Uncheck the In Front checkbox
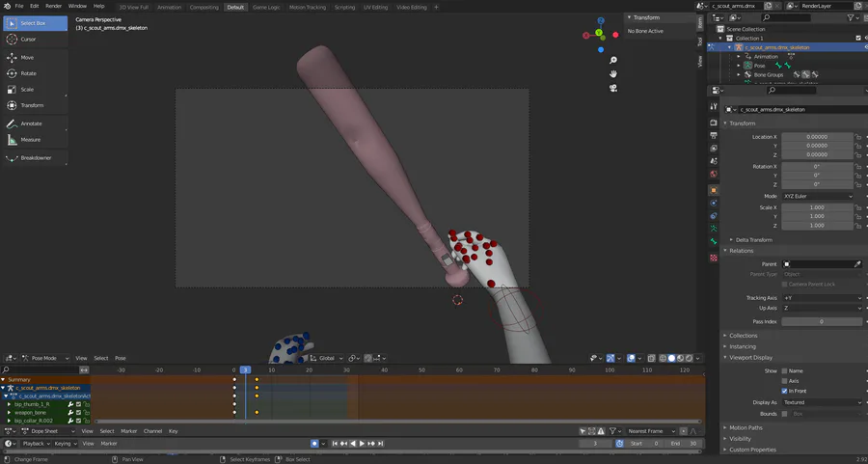Screen dimensions: 868x464 tap(784, 391)
